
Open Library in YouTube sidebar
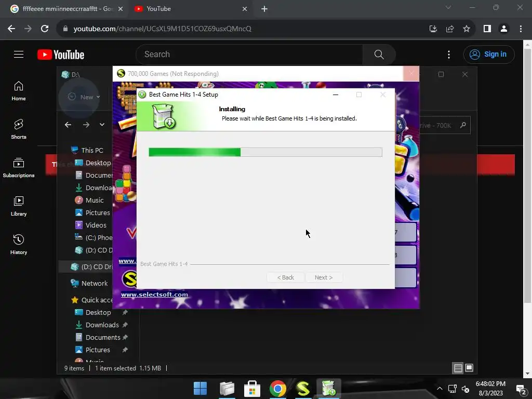click(19, 206)
